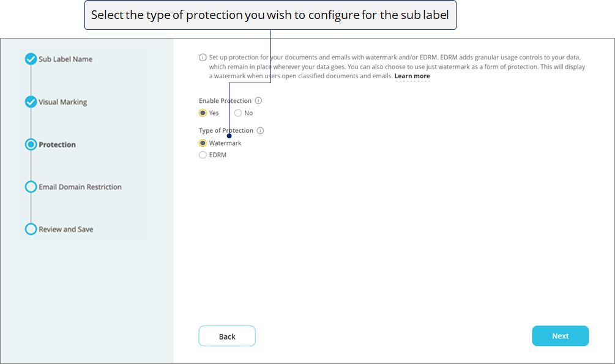Select the Protection step label
Image resolution: width=615 pixels, height=364 pixels.
(x=58, y=145)
